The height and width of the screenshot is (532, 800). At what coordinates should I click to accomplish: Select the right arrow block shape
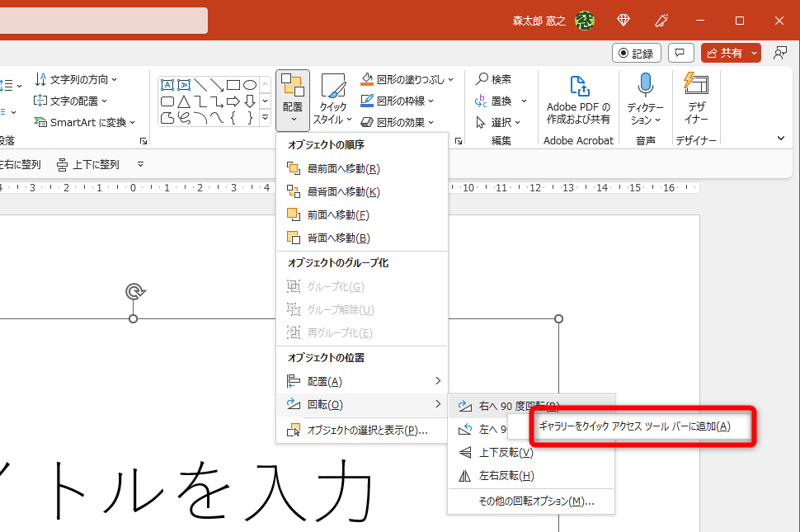click(233, 101)
